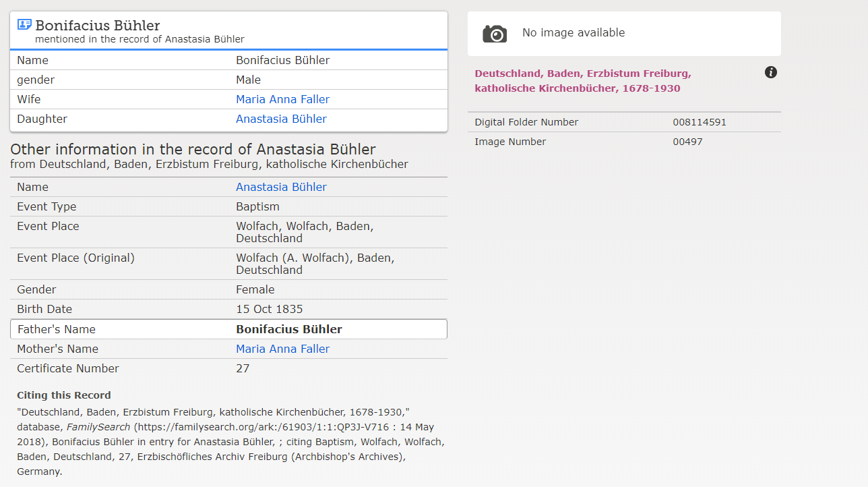Click the 'Event Type' label
Screen dimensions: 868x487
46,206
